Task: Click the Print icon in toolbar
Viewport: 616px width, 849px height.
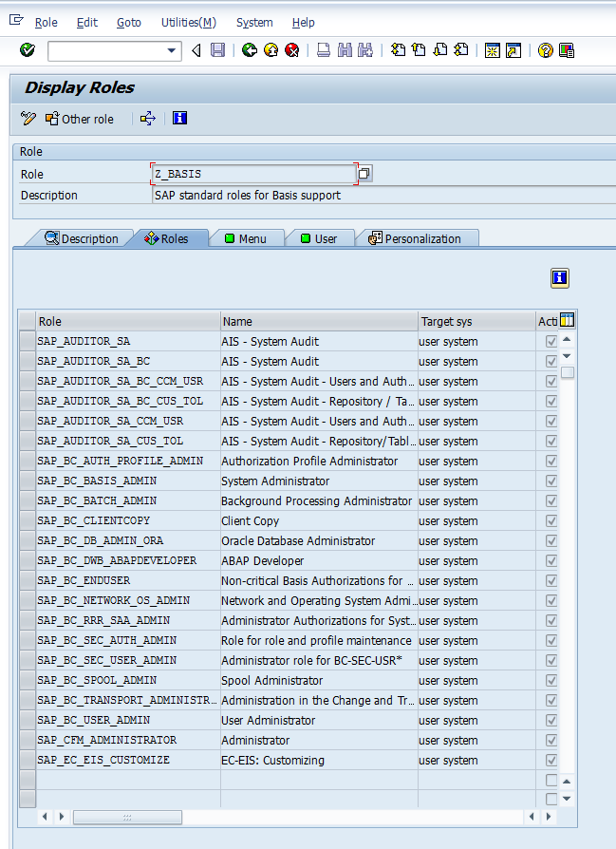Action: pyautogui.click(x=324, y=50)
